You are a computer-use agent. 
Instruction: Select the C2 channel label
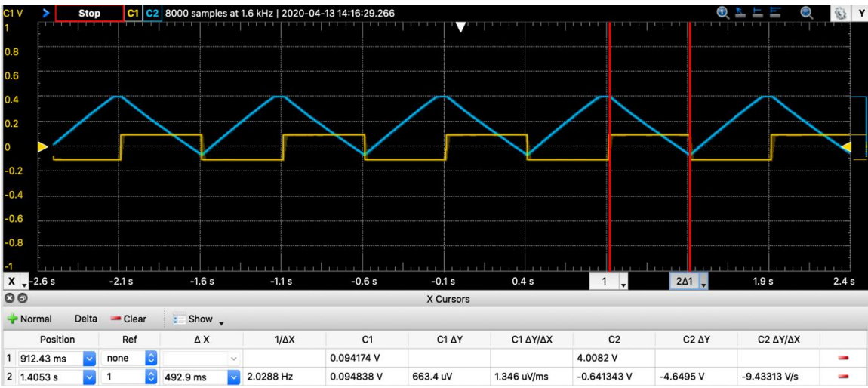[x=152, y=14]
